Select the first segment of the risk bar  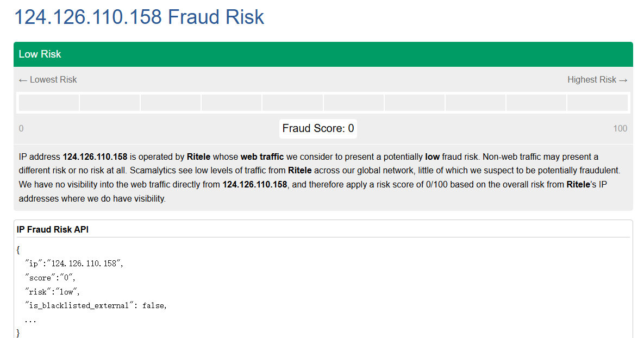(x=49, y=103)
